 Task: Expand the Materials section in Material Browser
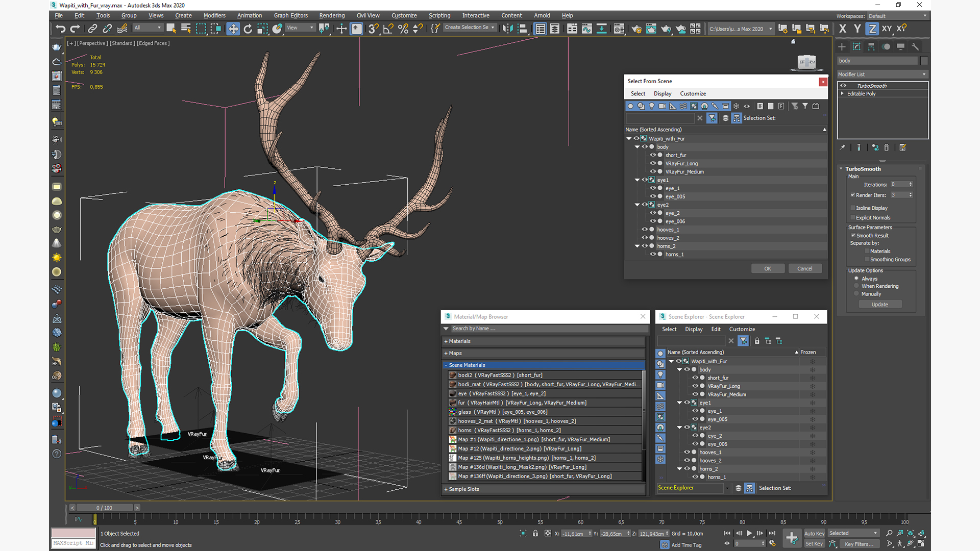pos(544,341)
